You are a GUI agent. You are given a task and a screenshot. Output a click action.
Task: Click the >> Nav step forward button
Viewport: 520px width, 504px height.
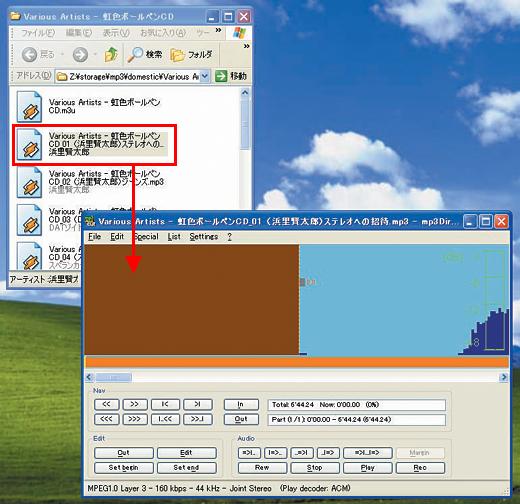click(x=135, y=404)
